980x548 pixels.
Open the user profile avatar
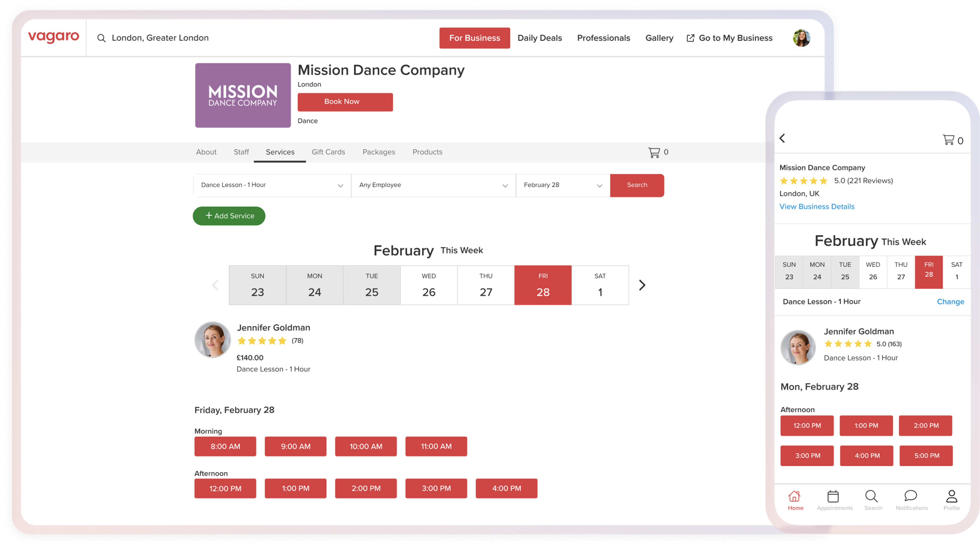[x=802, y=38]
